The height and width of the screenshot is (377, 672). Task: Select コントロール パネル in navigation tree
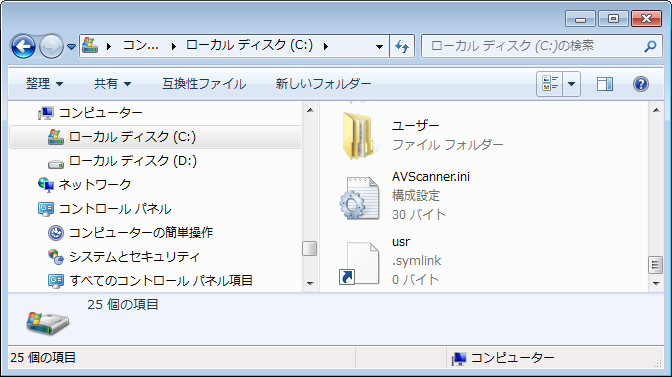pyautogui.click(x=115, y=209)
